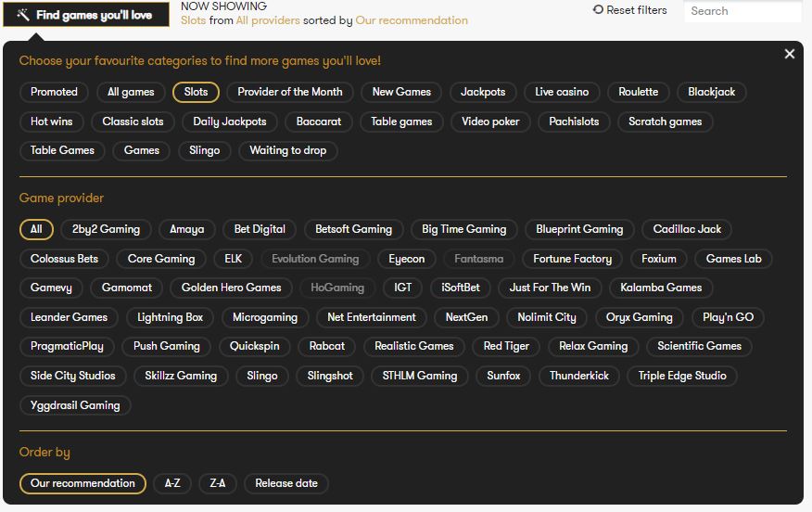Order games by Our recommendation chip
812x512 pixels.
[x=82, y=483]
